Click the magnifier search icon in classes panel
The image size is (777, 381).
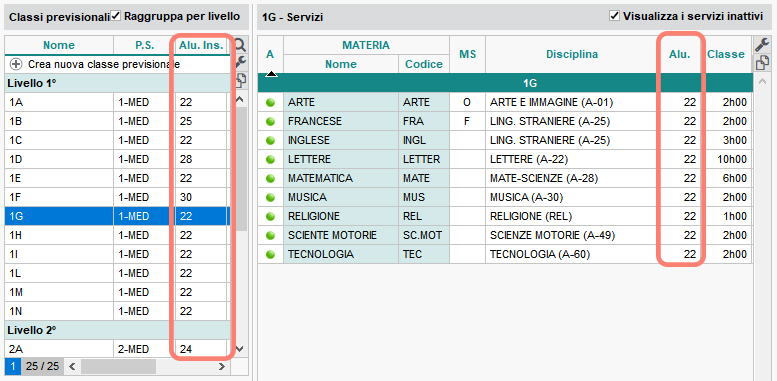point(241,46)
